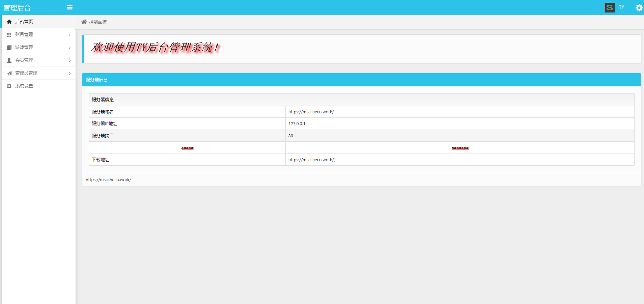Open the 系统设置 menu item
Image resolution: width=644 pixels, height=304 pixels.
(x=24, y=86)
